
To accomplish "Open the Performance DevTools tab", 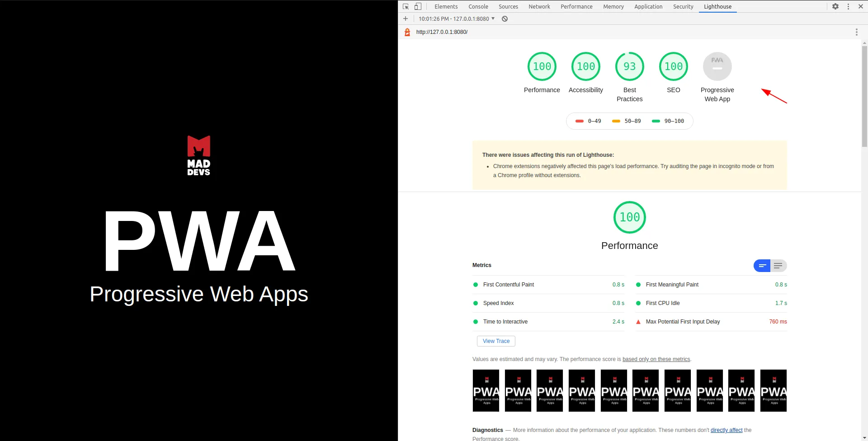I will pyautogui.click(x=576, y=6).
